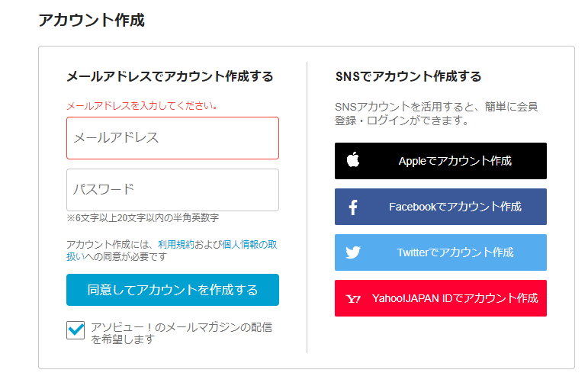Click the Twitter bird icon

click(x=353, y=252)
